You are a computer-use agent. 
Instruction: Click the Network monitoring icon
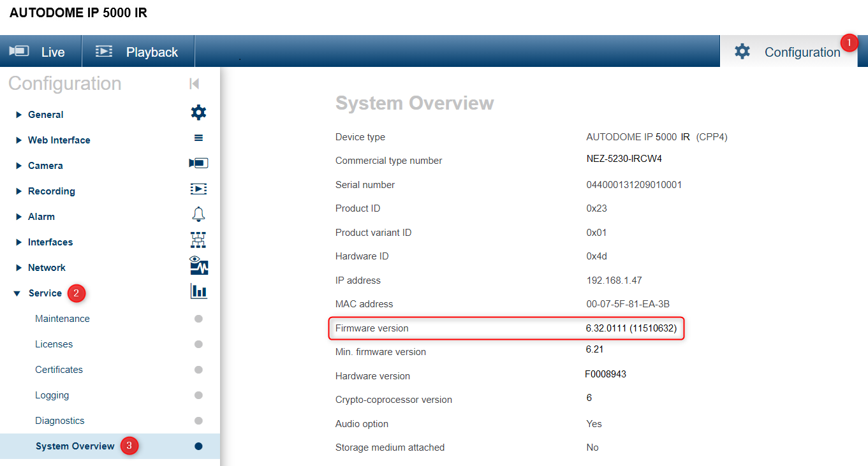(198, 266)
